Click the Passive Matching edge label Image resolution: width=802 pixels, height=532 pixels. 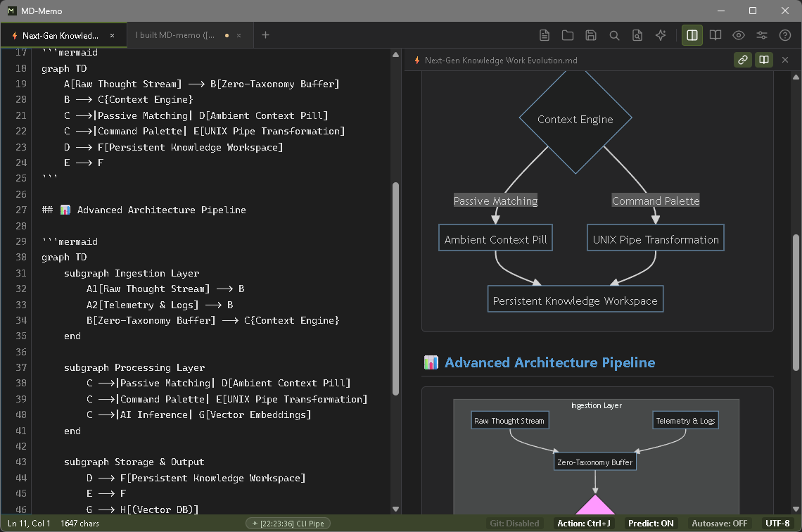tap(496, 201)
